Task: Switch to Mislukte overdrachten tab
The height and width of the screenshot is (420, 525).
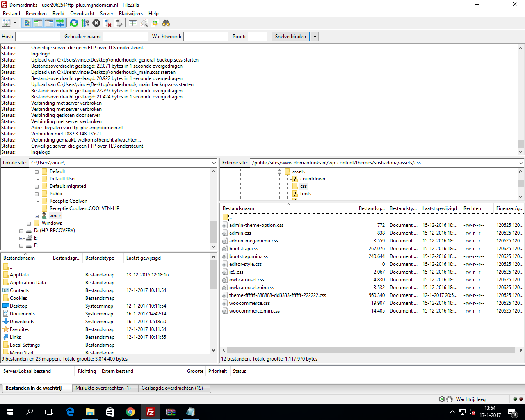Action: point(103,388)
